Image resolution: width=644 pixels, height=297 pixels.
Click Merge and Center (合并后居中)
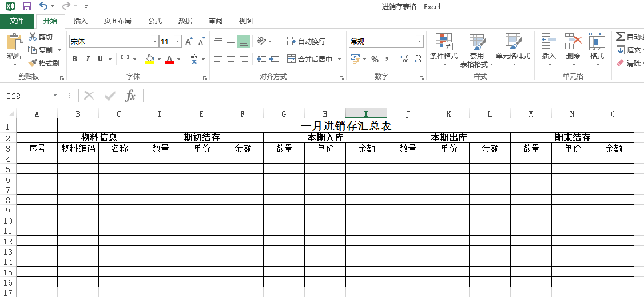(x=310, y=59)
